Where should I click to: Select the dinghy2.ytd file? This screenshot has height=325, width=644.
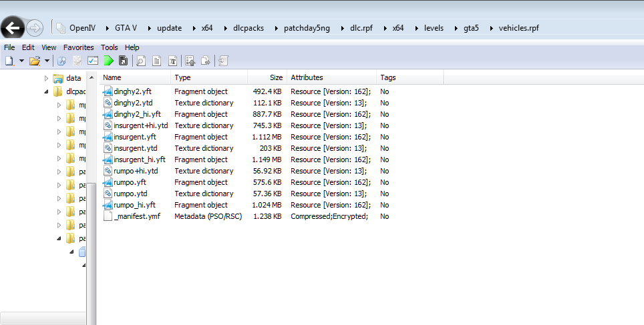[x=133, y=103]
